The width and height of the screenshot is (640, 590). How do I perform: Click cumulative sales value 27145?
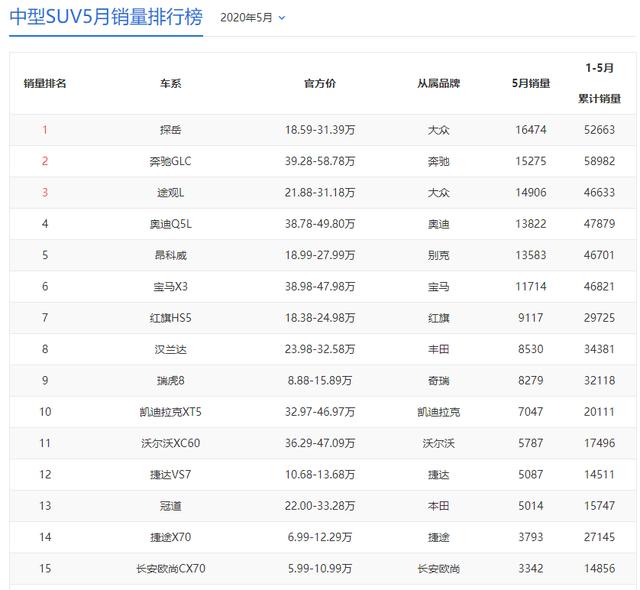[599, 537]
